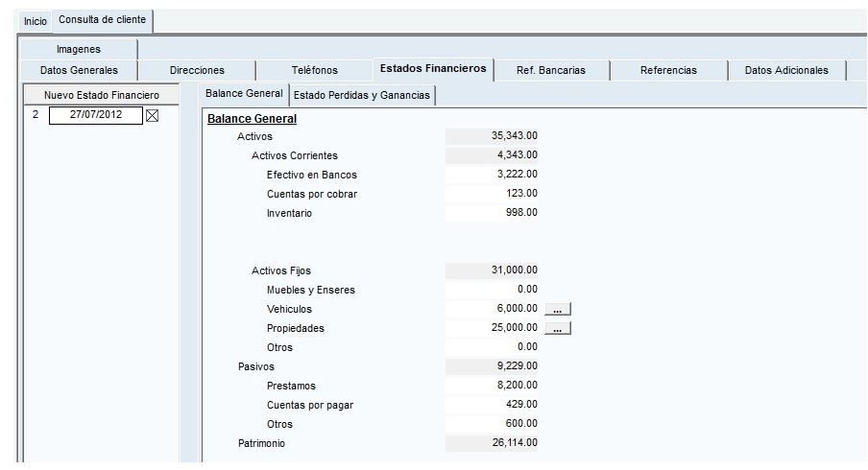Click the Prestamos amount field
This screenshot has height=470, width=868.
pos(494,386)
